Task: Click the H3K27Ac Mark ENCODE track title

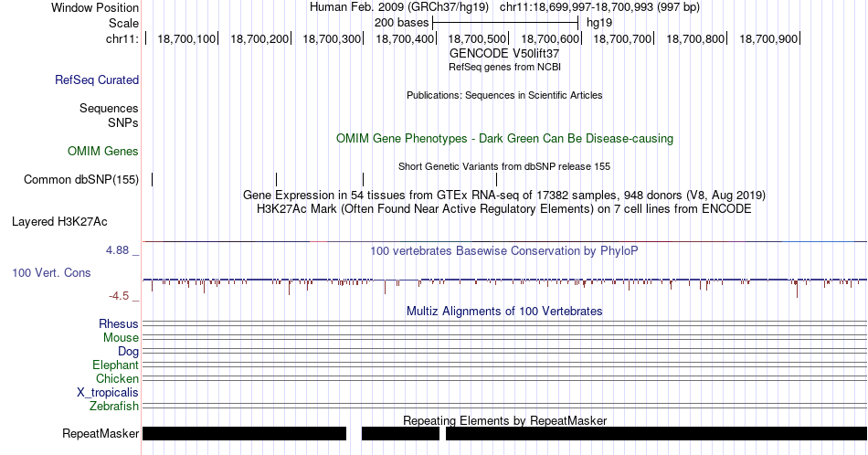Action: pos(504,208)
